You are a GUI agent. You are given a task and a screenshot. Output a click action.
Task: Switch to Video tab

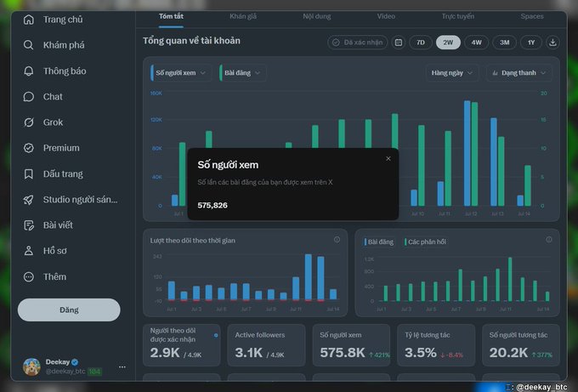point(386,16)
